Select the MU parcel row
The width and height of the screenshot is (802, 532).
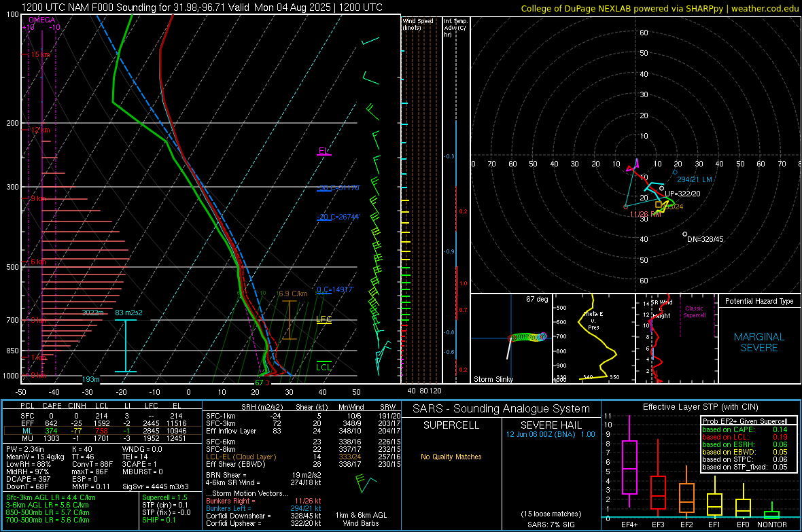click(103, 438)
